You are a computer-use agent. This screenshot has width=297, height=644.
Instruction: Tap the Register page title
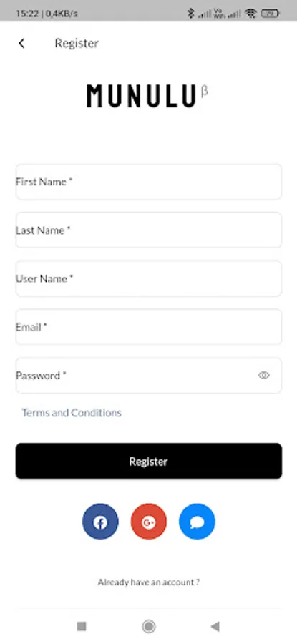77,43
